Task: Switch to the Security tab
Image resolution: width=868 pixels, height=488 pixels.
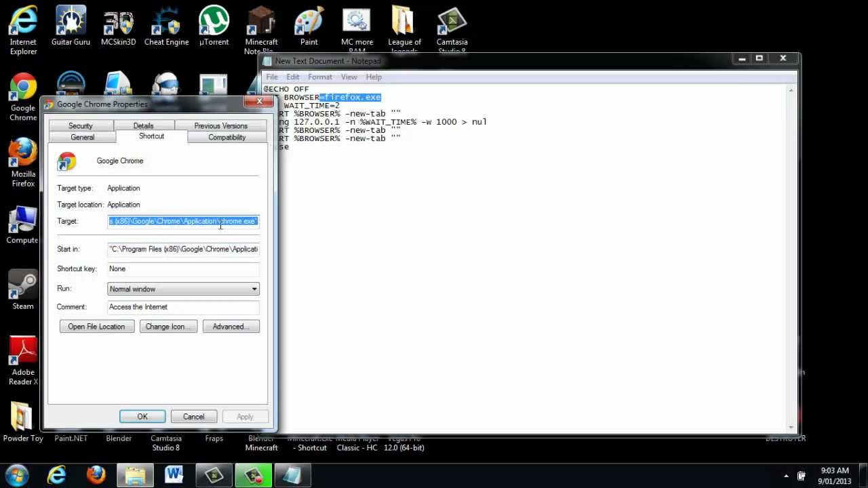Action: [80, 126]
